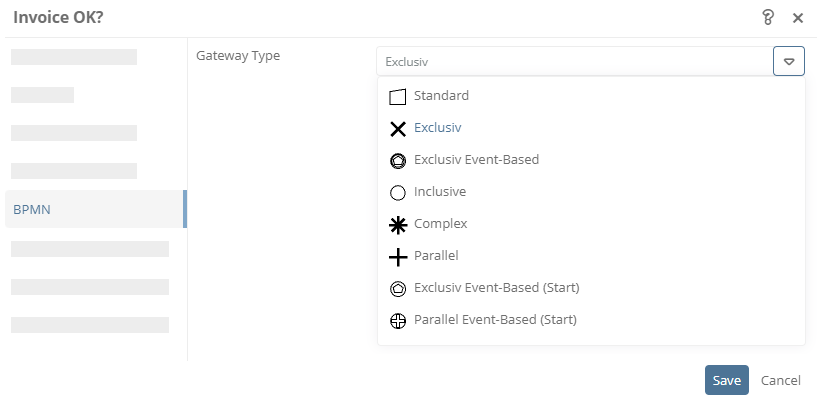Image resolution: width=821 pixels, height=404 pixels.
Task: Choose Inclusive from the gateway list
Action: point(440,192)
